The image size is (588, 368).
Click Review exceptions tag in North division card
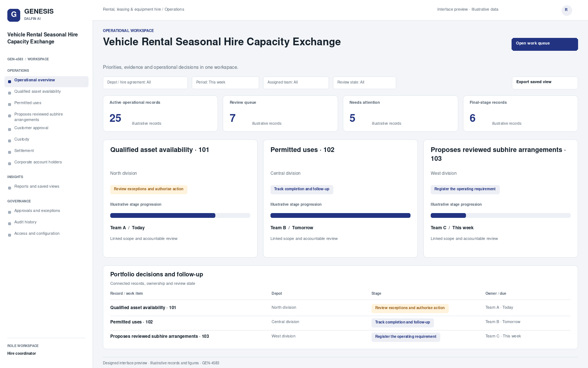point(148,189)
